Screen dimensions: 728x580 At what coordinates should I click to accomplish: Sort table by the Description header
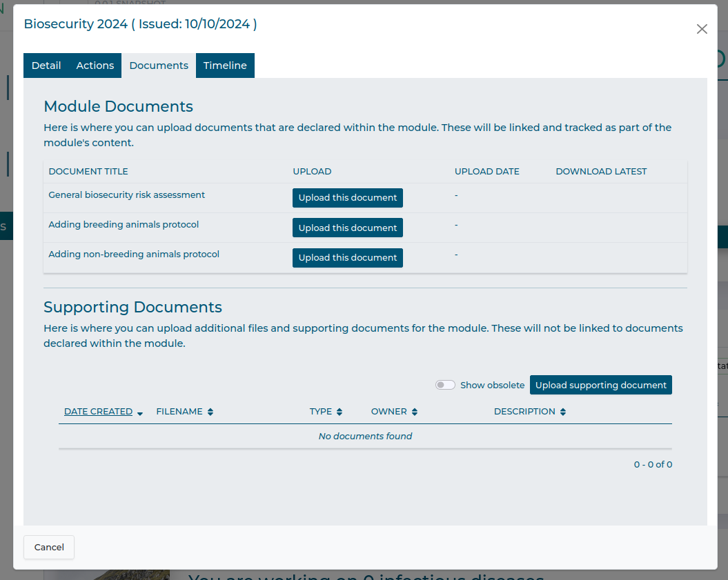point(524,412)
